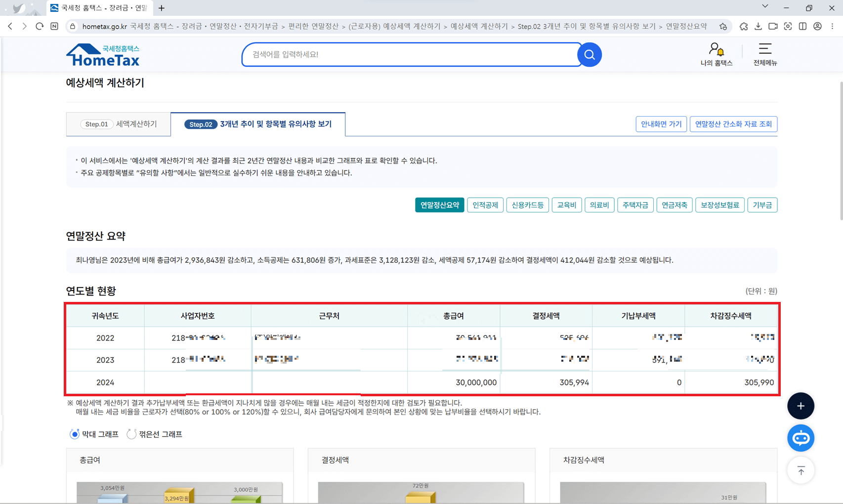Open the tab search chevron dropdown
The height and width of the screenshot is (504, 843).
coord(764,6)
